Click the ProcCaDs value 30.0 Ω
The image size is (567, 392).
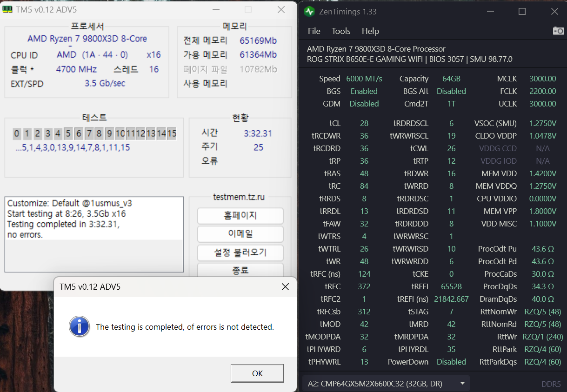coord(543,274)
